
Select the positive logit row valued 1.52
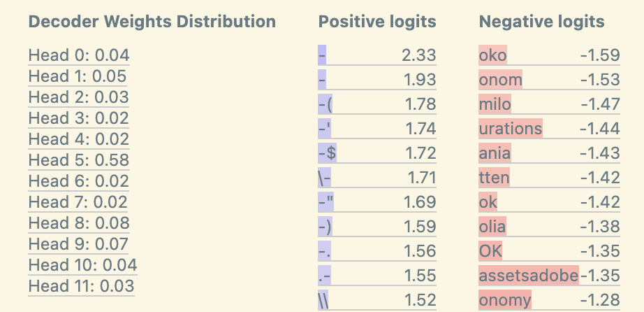point(376,300)
